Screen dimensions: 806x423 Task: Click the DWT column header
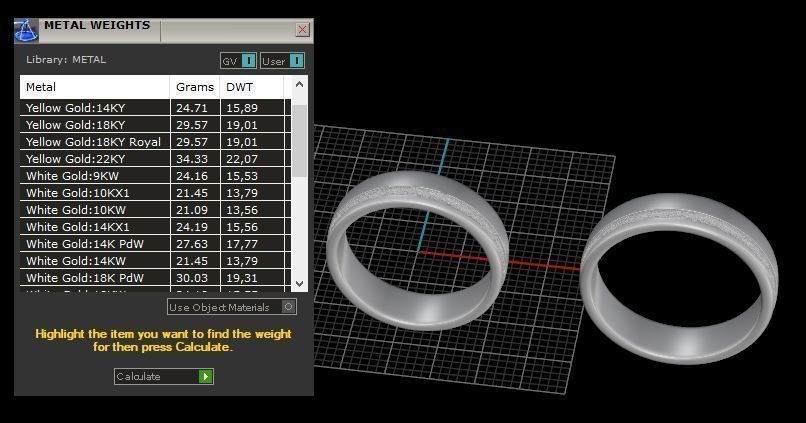[251, 87]
